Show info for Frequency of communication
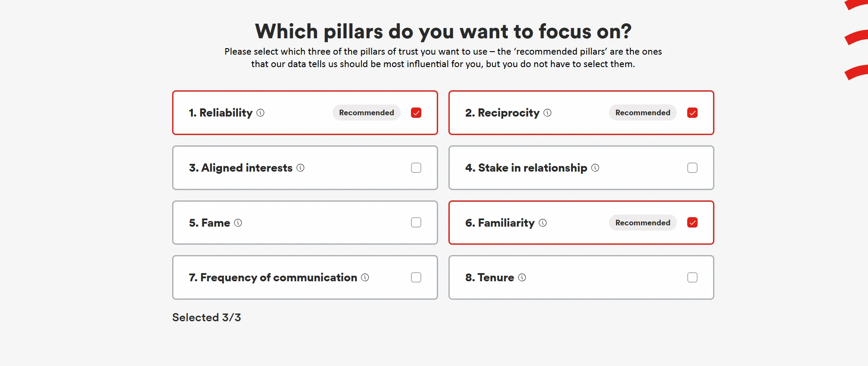Image resolution: width=868 pixels, height=366 pixels. click(x=365, y=277)
